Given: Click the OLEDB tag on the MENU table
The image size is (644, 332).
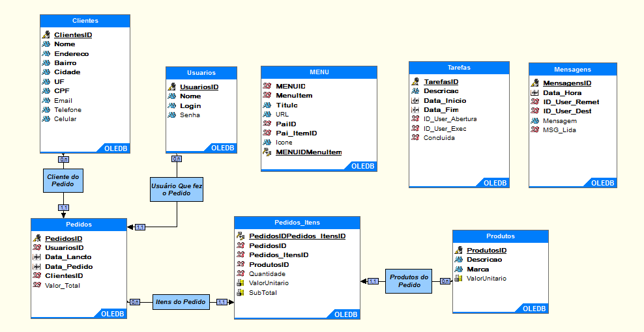Looking at the screenshot, I should coord(362,166).
